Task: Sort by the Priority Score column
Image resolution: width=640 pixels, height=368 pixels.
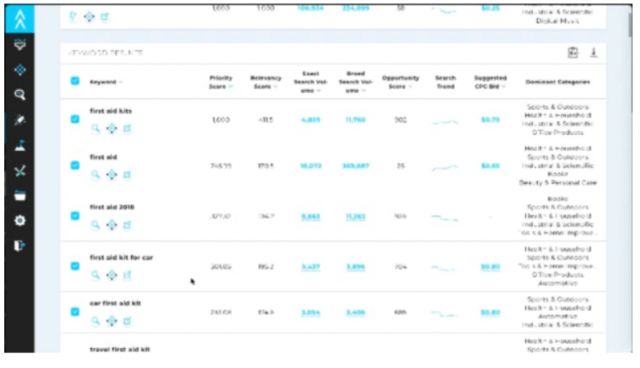Action: [221, 82]
